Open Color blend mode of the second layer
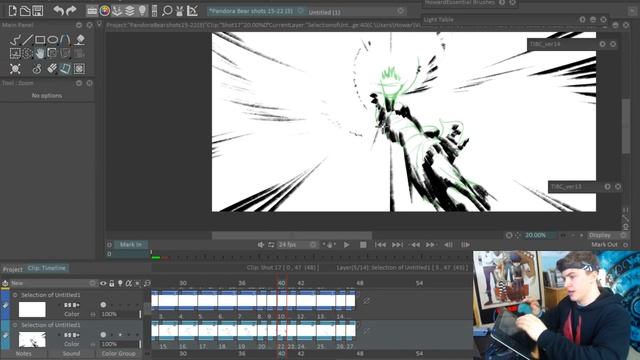This screenshot has height=360, width=640. point(72,344)
